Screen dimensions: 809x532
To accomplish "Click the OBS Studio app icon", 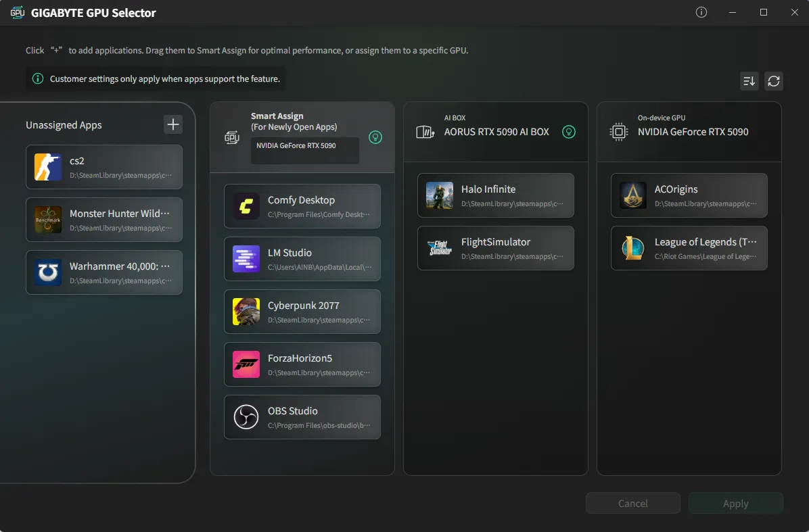I will point(246,417).
